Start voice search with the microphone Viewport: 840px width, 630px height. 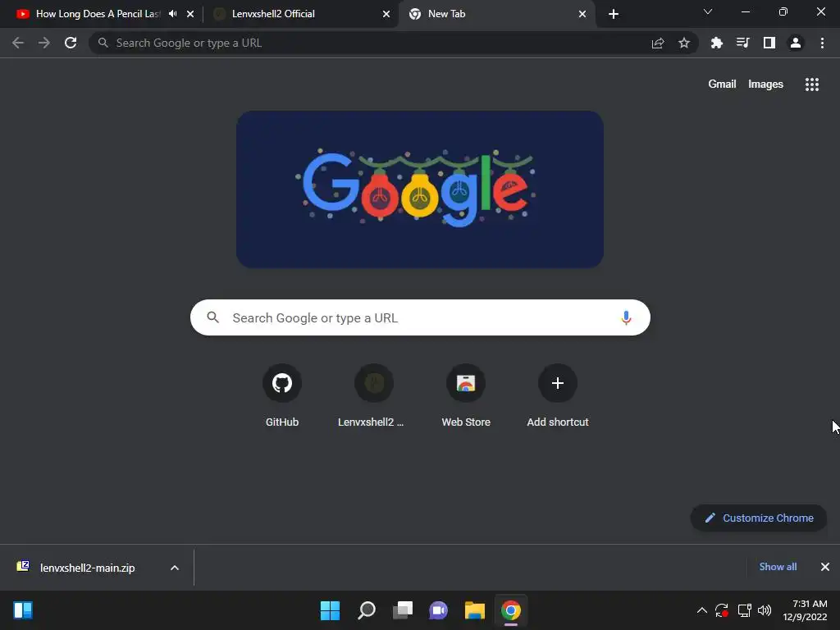[626, 317]
